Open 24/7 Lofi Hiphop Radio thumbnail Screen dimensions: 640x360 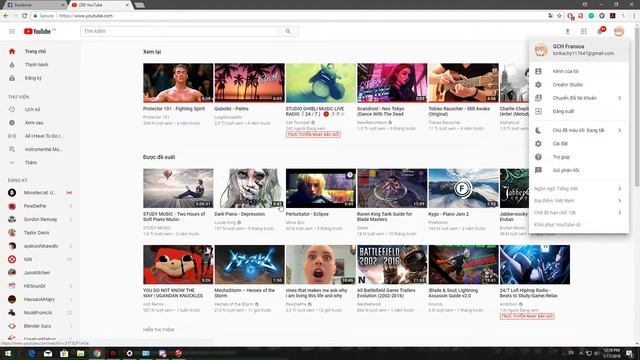[x=535, y=264]
